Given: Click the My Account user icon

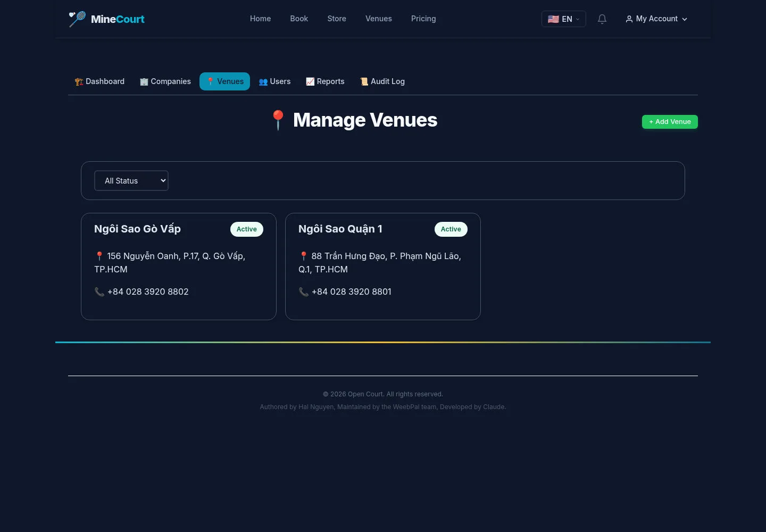Looking at the screenshot, I should [x=629, y=19].
